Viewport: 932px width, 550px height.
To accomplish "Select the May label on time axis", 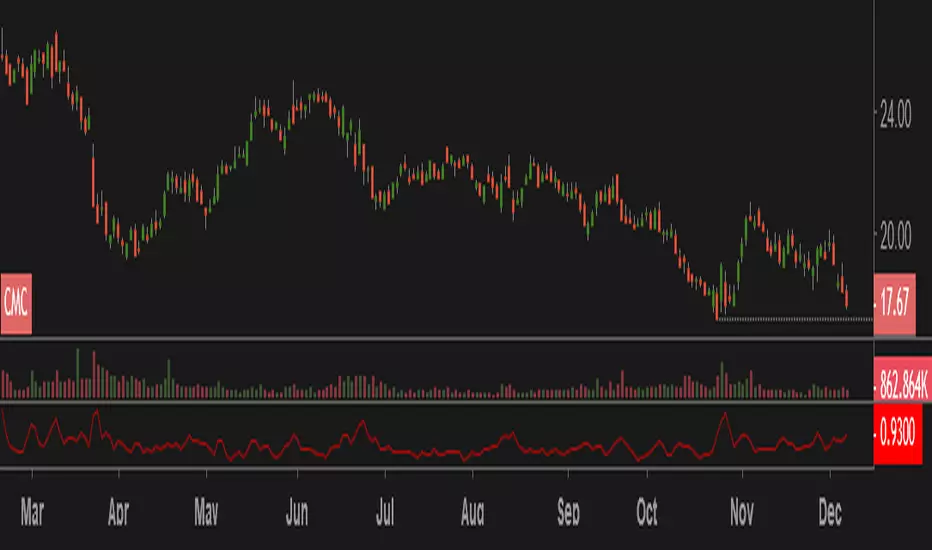I will [206, 511].
